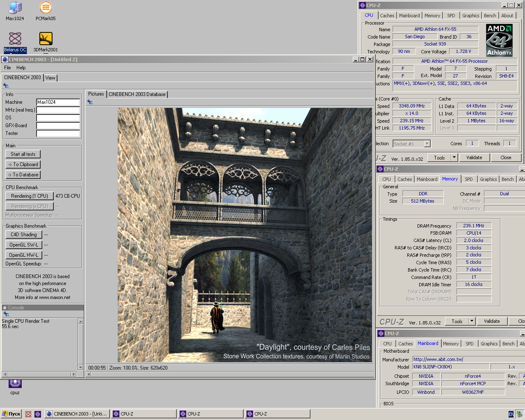Click the rendered Daylight picture
This screenshot has width=525, height=420.
(245, 235)
